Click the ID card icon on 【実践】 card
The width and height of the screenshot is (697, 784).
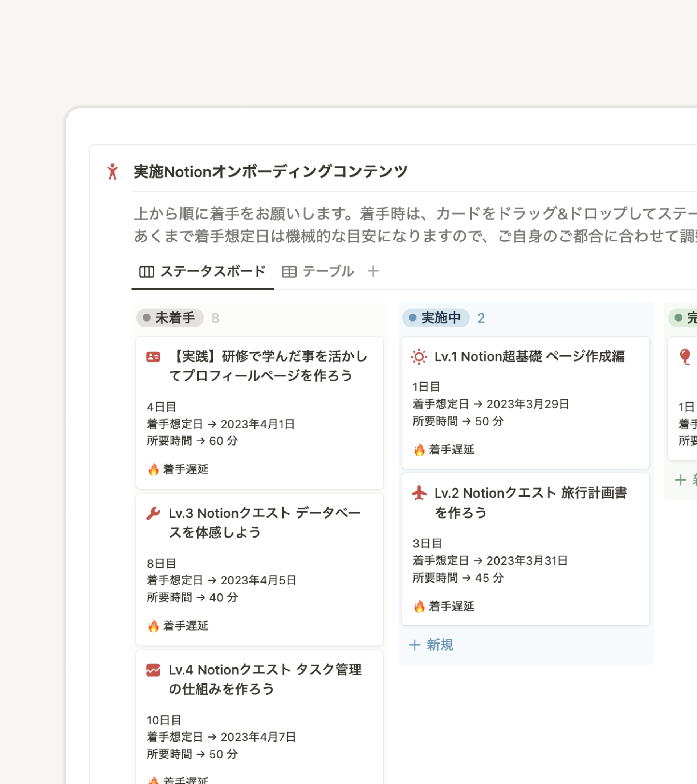pos(153,357)
